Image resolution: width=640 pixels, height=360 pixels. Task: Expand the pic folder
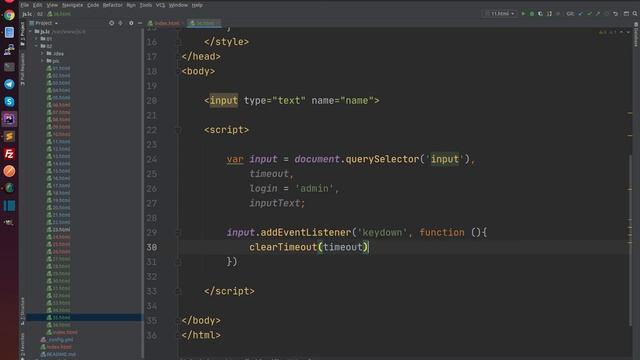[x=42, y=61]
